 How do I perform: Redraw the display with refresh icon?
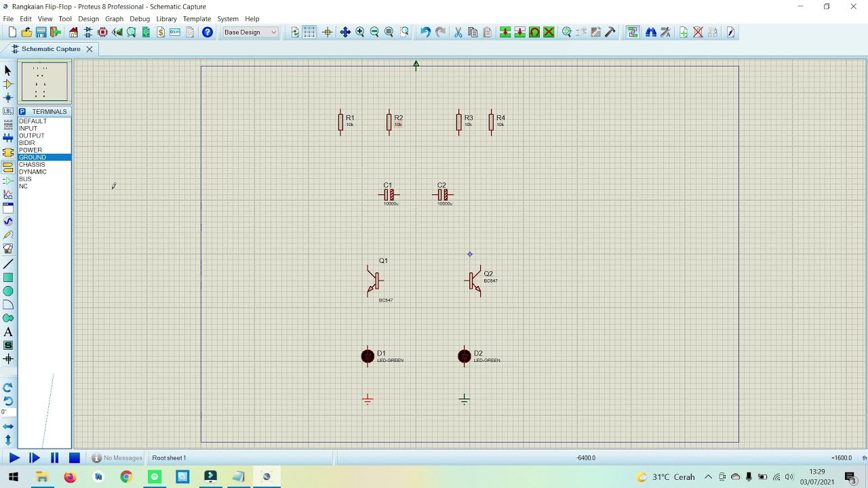(x=295, y=33)
